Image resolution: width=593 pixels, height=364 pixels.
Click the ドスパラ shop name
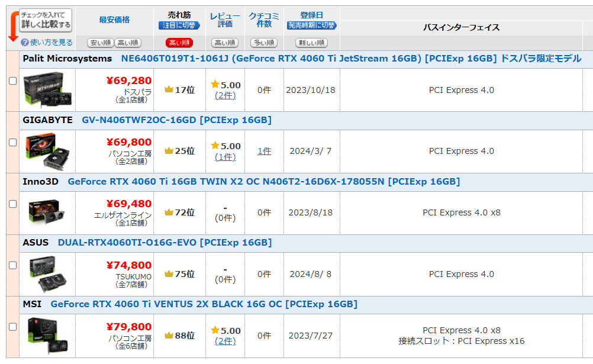click(138, 92)
